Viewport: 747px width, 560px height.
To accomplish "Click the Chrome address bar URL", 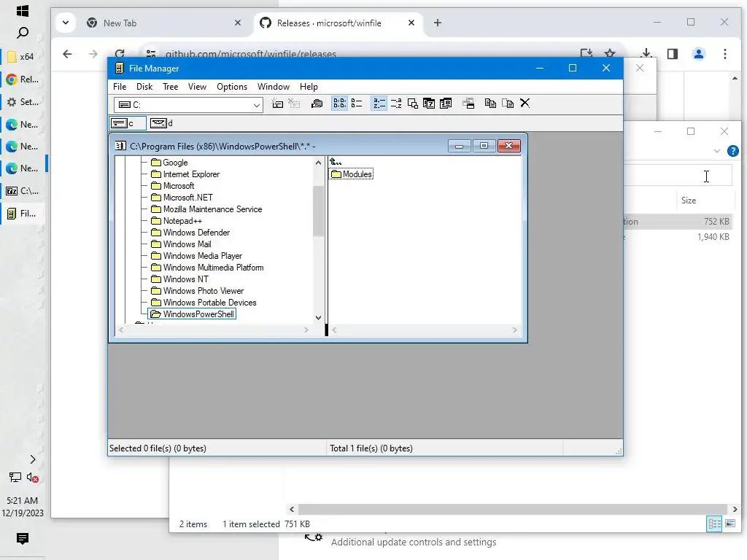I will point(251,54).
